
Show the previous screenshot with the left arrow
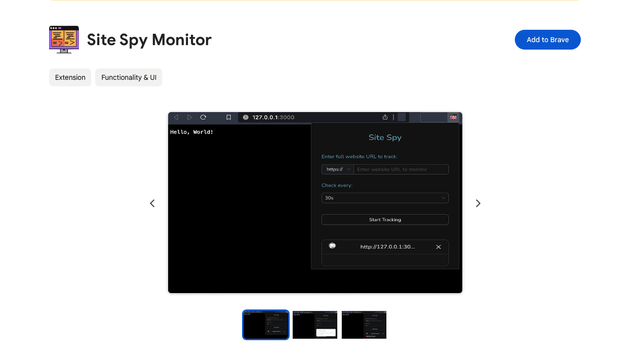(x=152, y=203)
